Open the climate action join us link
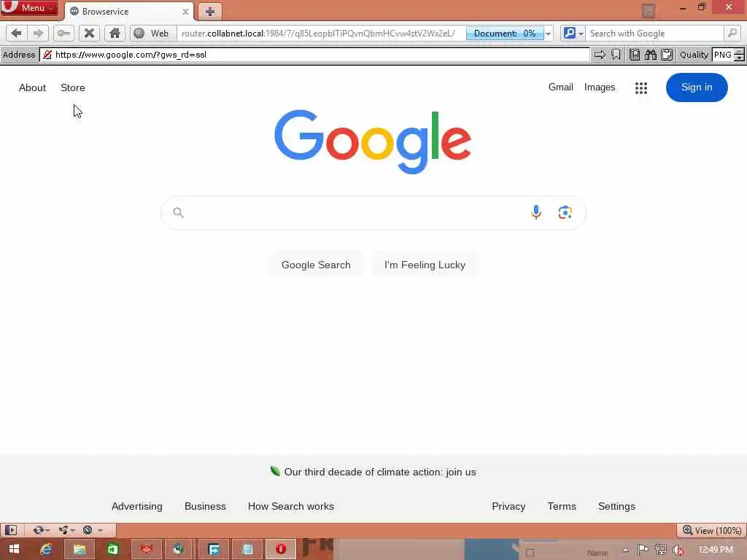The height and width of the screenshot is (560, 747). [x=379, y=472]
